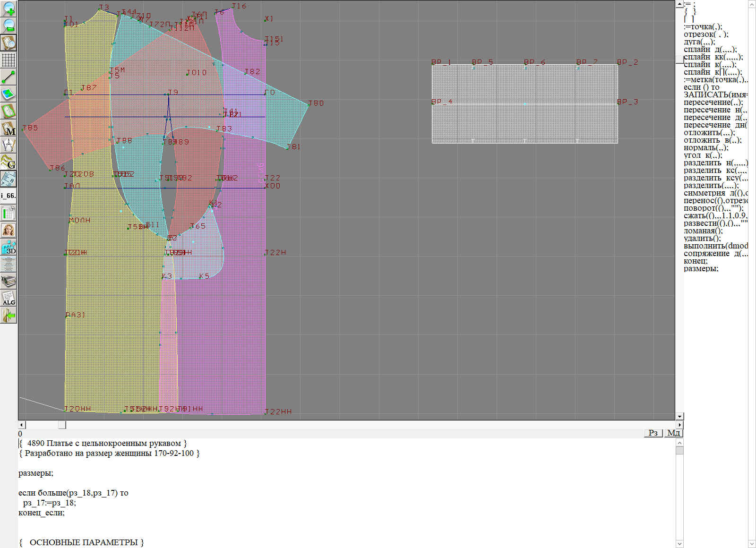This screenshot has height=548, width=756.
Task: Select 'симметрия' command from list
Action: [704, 193]
